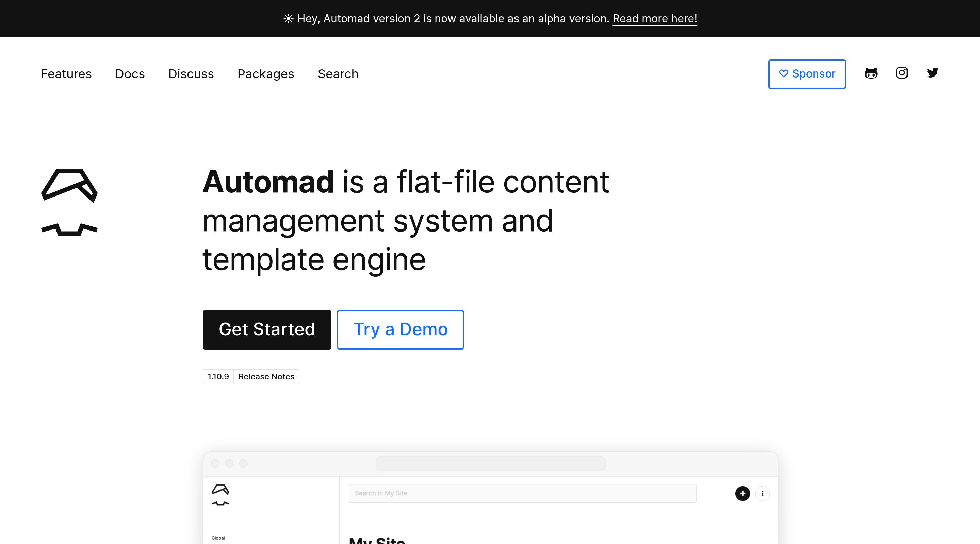The height and width of the screenshot is (544, 980).
Task: Click the Sponsor button
Action: pyautogui.click(x=807, y=74)
